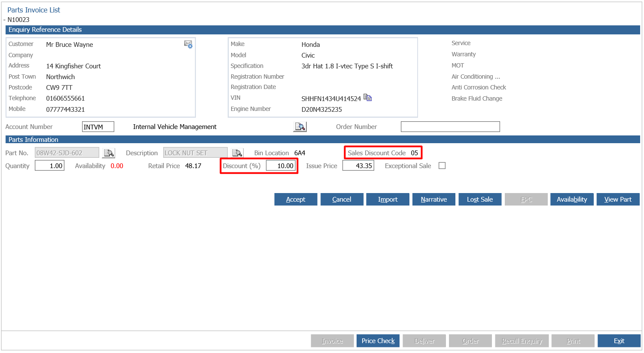This screenshot has width=644, height=353.
Task: Select engine number D20N4325235
Action: 322,110
